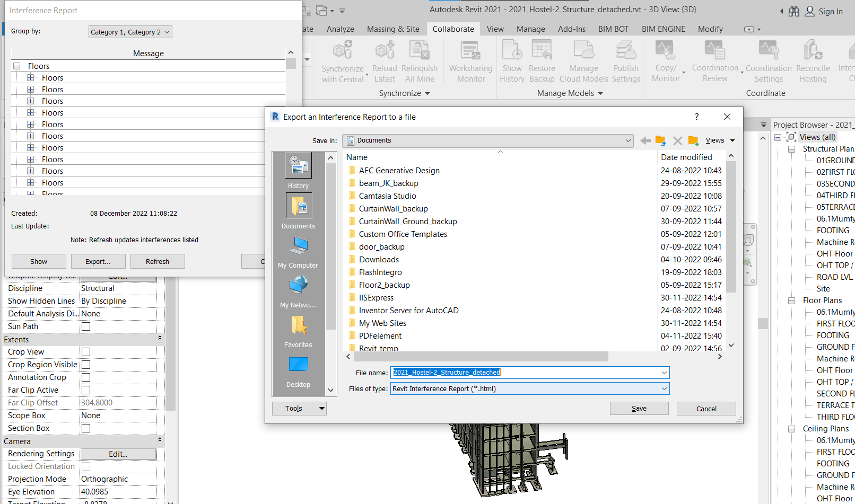Screen dimensions: 855x504
Task: Open My Network from the places sidebar
Action: pyautogui.click(x=299, y=291)
